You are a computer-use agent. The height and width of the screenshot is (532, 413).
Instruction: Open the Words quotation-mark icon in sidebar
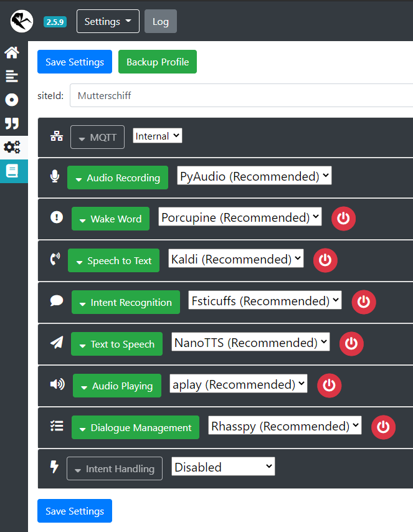point(12,123)
